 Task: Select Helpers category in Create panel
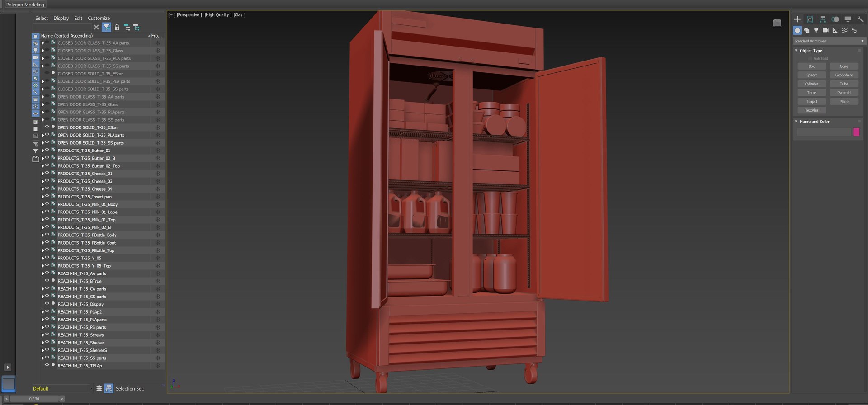(835, 30)
